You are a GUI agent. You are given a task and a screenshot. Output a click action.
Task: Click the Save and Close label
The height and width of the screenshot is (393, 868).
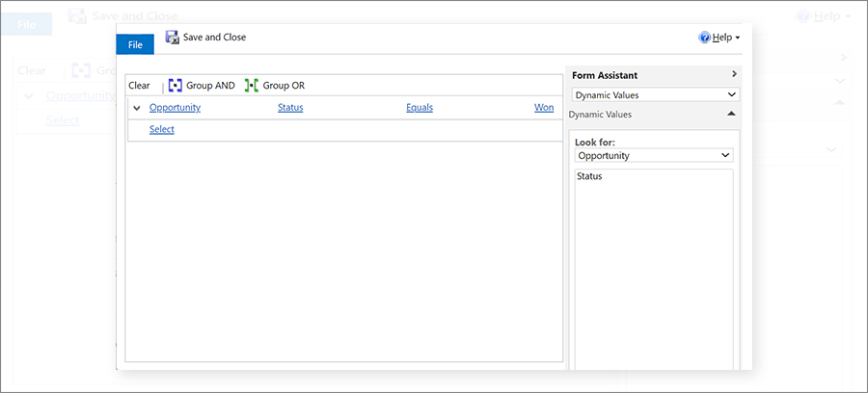click(x=215, y=37)
